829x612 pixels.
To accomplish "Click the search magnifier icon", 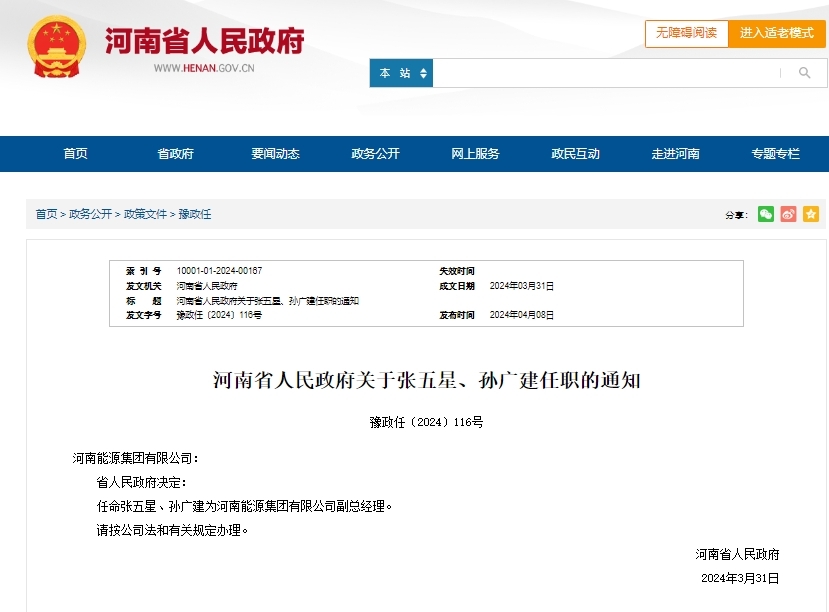I will tap(804, 73).
